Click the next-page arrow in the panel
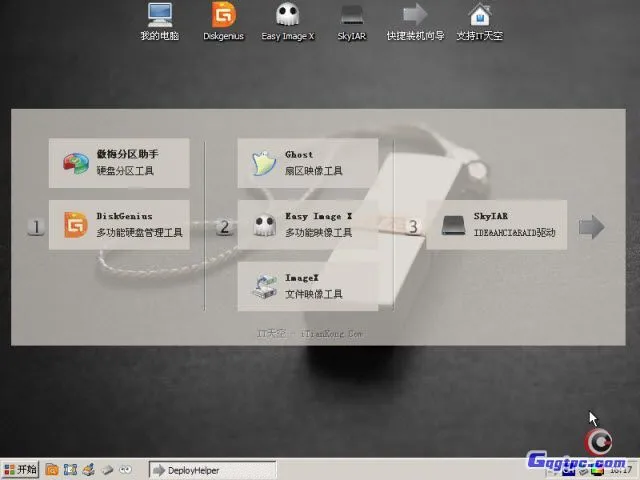The image size is (640, 480). click(591, 227)
